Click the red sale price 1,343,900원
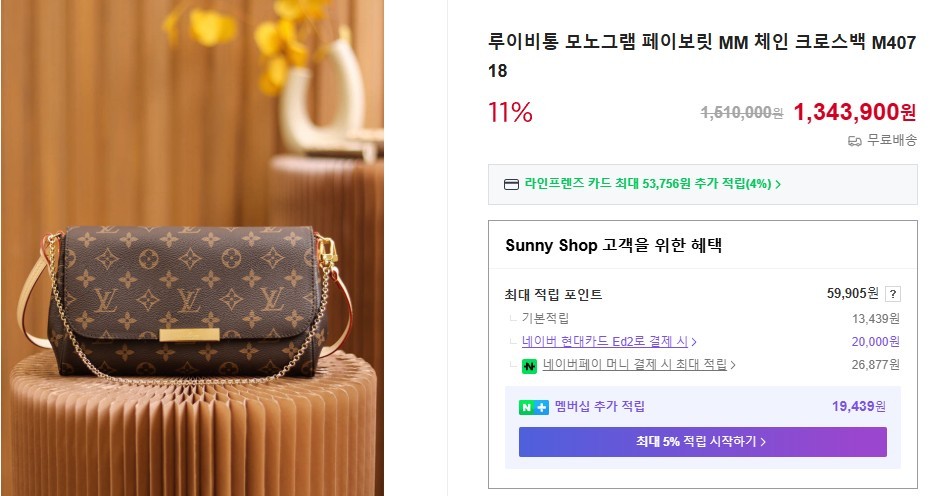The height and width of the screenshot is (496, 938). (x=854, y=112)
